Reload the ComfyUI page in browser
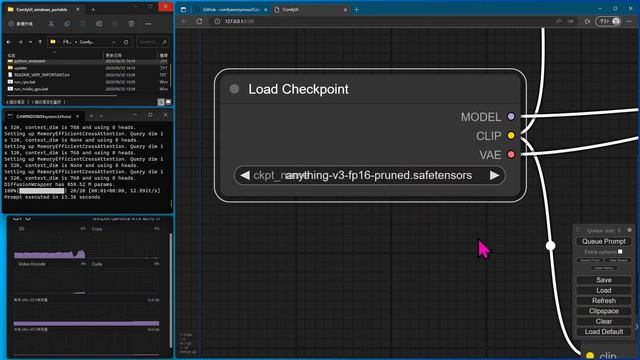The image size is (640, 360). click(x=199, y=21)
